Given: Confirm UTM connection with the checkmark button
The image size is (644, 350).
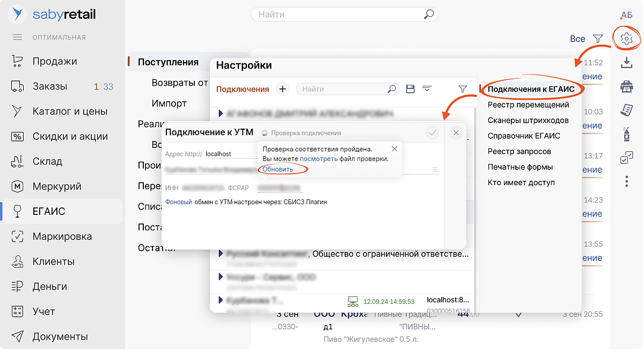Looking at the screenshot, I should (433, 133).
